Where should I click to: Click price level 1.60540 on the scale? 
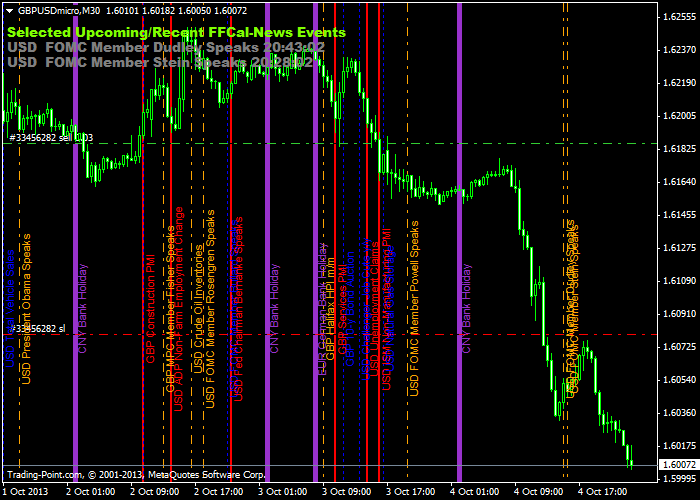coord(679,379)
